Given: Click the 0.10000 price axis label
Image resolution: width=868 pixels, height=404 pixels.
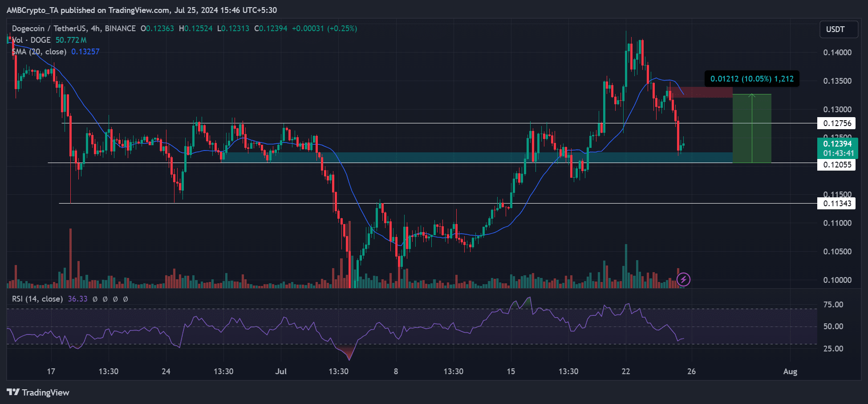Looking at the screenshot, I should click(x=837, y=280).
